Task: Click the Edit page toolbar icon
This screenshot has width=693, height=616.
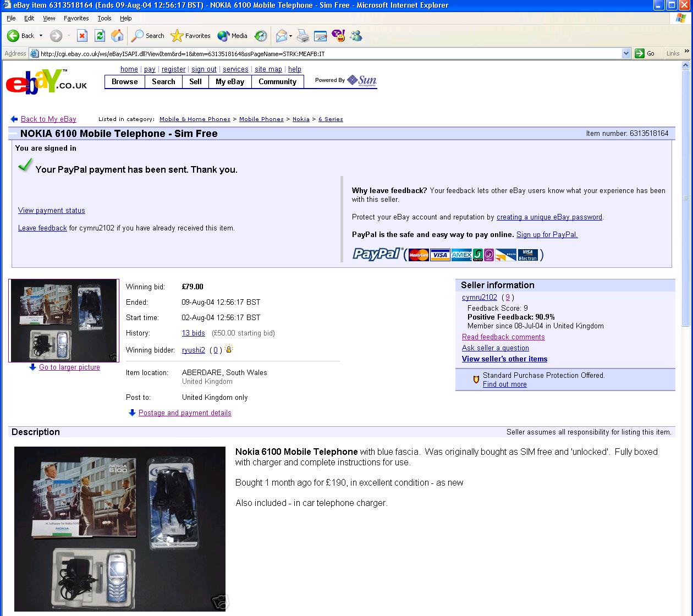Action: pyautogui.click(x=321, y=36)
